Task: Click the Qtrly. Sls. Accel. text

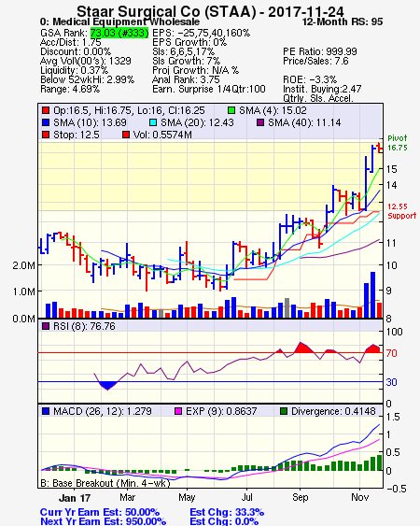Action: pyautogui.click(x=318, y=98)
